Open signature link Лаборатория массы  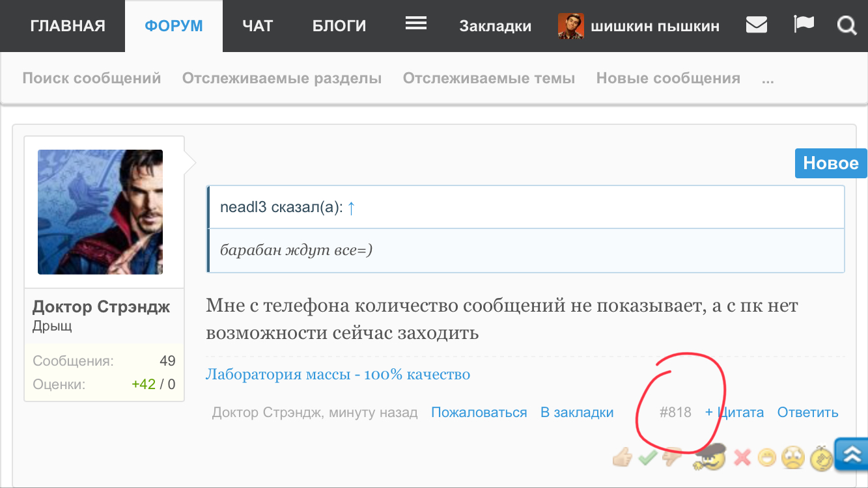pos(337,375)
